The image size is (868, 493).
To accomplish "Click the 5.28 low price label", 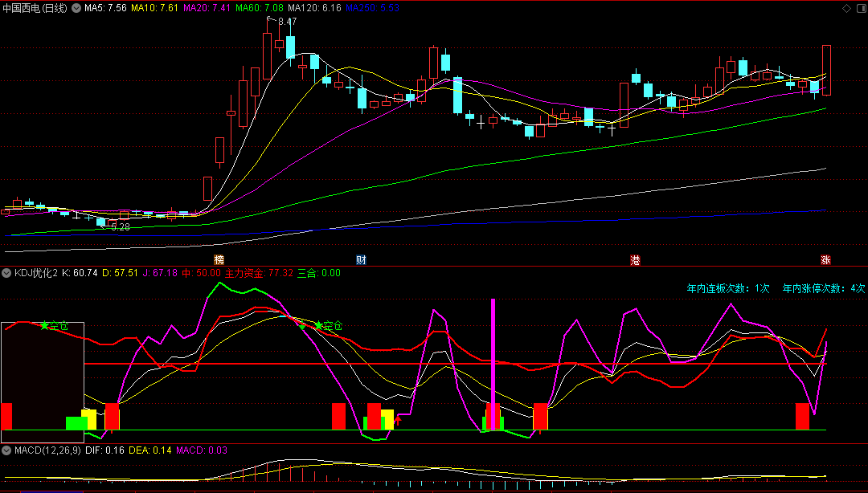I will tap(120, 227).
